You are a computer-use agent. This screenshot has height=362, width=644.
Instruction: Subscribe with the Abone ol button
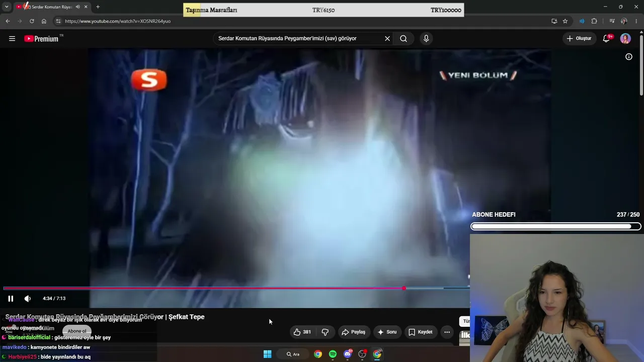point(77,331)
